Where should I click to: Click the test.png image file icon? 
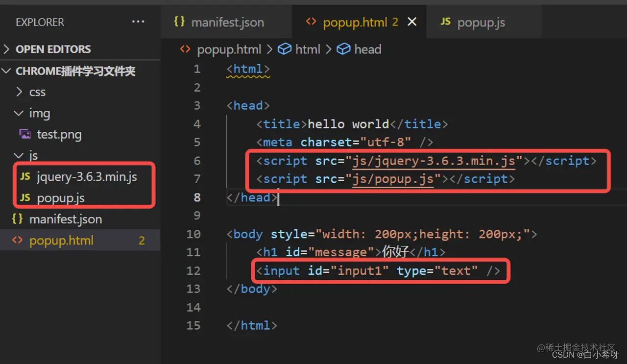[x=25, y=134]
